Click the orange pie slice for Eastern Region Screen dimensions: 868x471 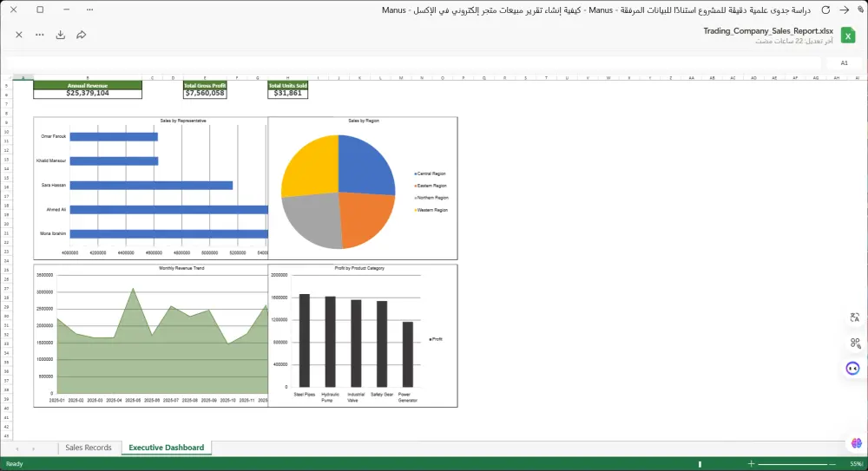tap(365, 219)
